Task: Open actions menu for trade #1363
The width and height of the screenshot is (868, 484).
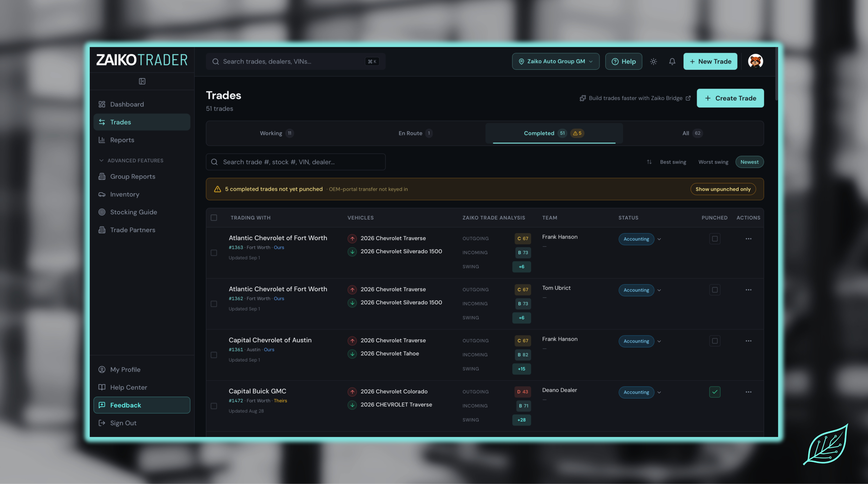Action: pyautogui.click(x=748, y=239)
